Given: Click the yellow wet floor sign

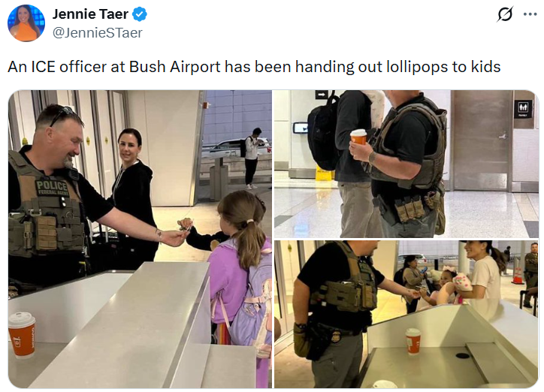Looking at the screenshot, I should pyautogui.click(x=323, y=173).
